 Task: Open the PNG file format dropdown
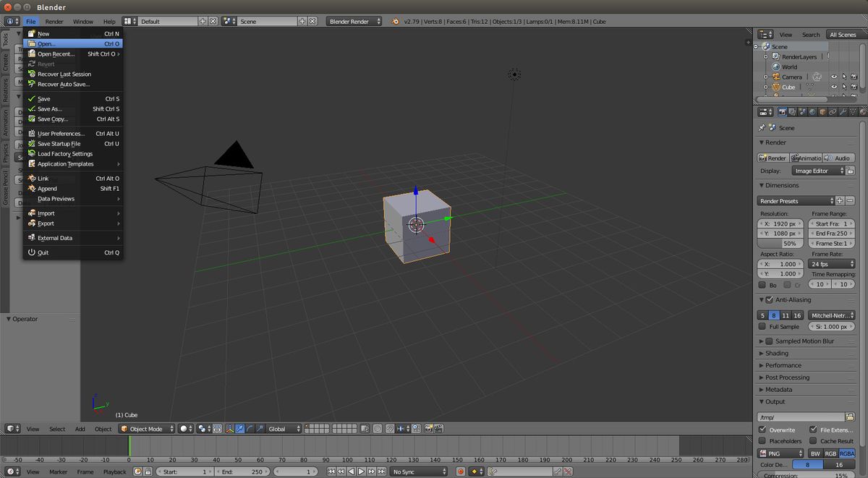pyautogui.click(x=780, y=453)
